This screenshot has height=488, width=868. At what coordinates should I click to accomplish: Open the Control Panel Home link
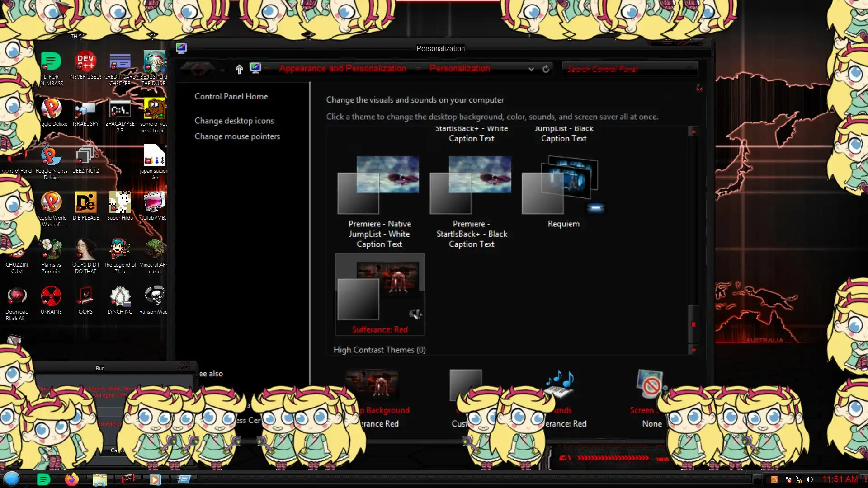tap(231, 96)
